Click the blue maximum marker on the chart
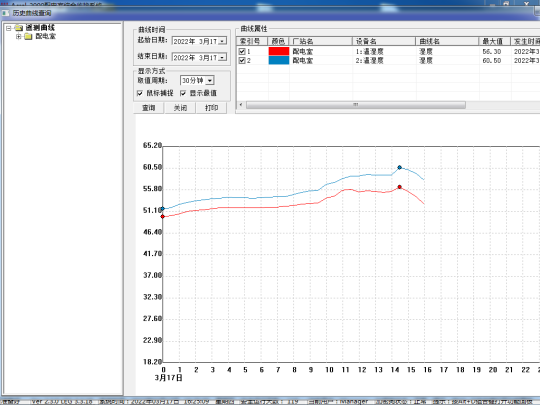This screenshot has width=541, height=406. point(400,167)
